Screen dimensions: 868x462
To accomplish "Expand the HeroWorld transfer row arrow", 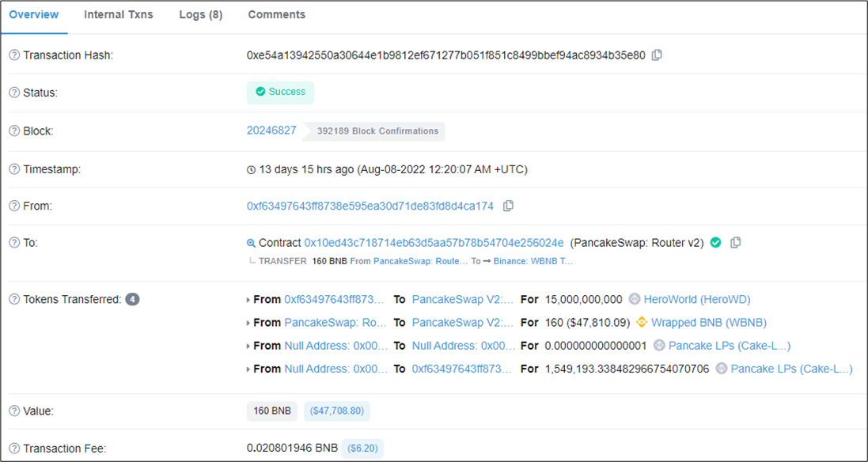I will click(x=248, y=300).
